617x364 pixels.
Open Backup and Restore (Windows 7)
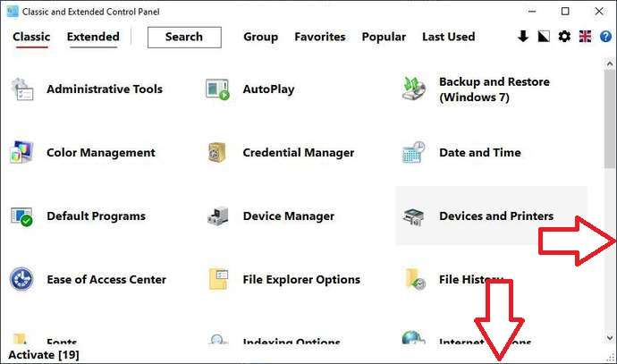point(494,89)
